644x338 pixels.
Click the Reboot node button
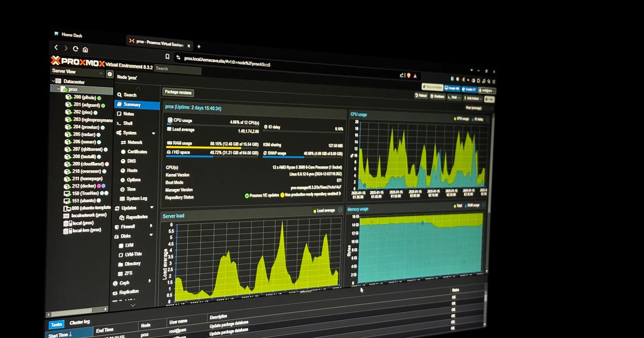tap(422, 95)
